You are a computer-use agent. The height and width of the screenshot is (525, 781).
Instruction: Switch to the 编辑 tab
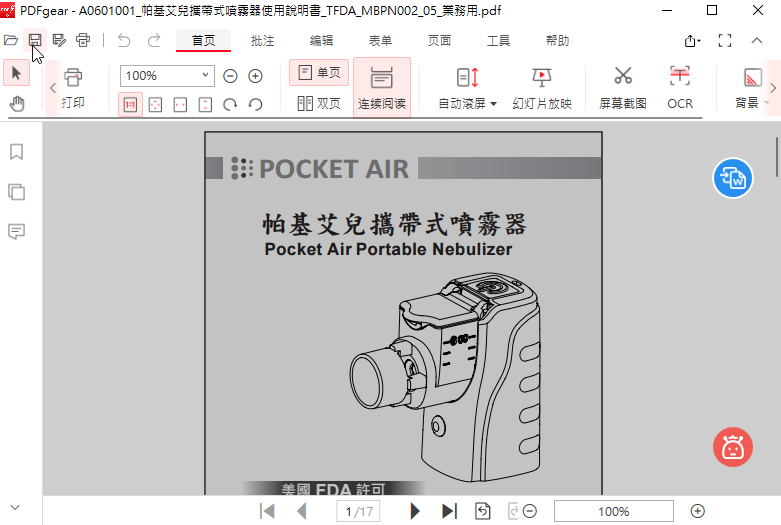321,41
